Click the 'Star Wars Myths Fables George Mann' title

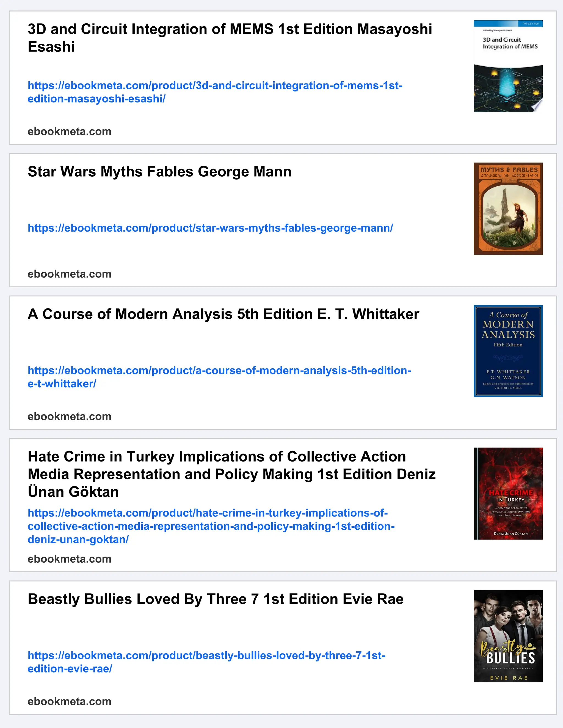[x=159, y=172]
